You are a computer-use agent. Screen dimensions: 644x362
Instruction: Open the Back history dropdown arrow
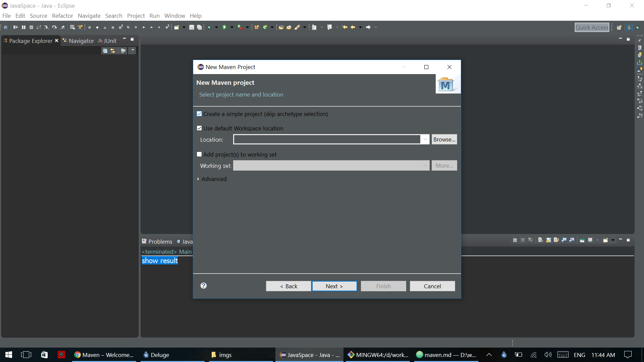tap(360, 27)
